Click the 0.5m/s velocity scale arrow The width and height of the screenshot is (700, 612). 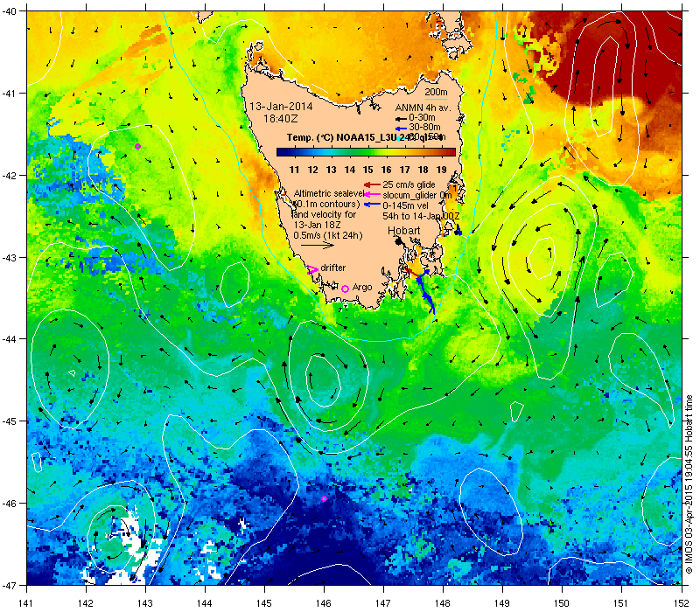click(317, 246)
